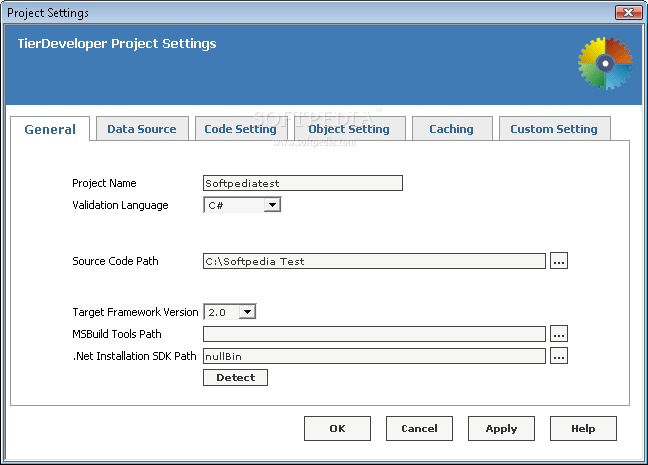Click the .Net Installation SDK Path field
This screenshot has height=465, width=648.
[374, 356]
